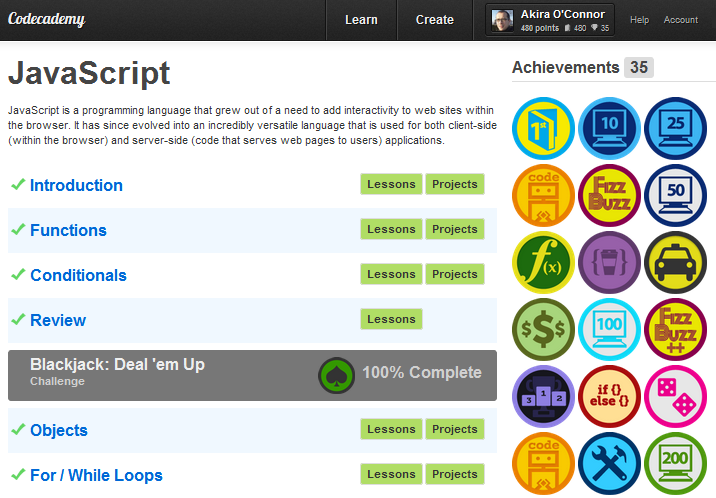Click Lessons button for For / While Loops
This screenshot has width=716, height=498.
click(x=391, y=474)
